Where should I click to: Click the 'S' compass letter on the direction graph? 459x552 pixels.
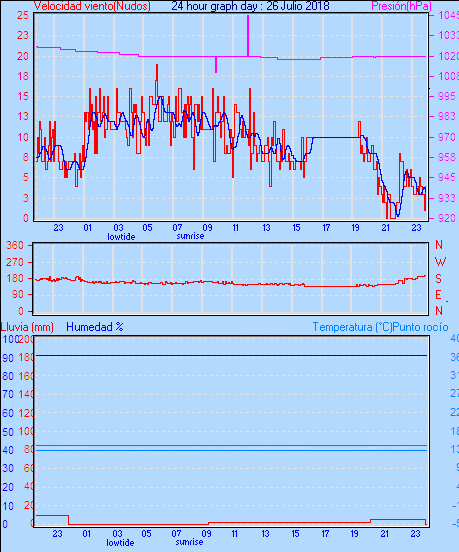coord(438,279)
